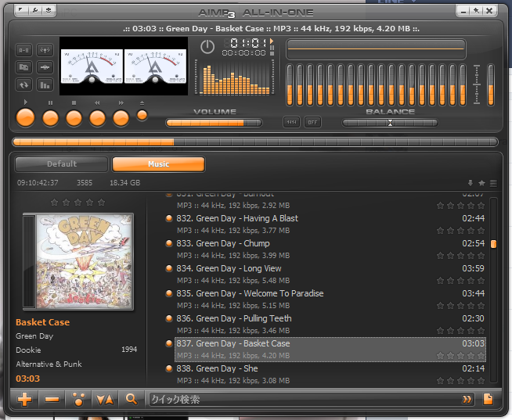Image resolution: width=512 pixels, height=420 pixels.
Task: Stop playback
Action: pyautogui.click(x=74, y=118)
